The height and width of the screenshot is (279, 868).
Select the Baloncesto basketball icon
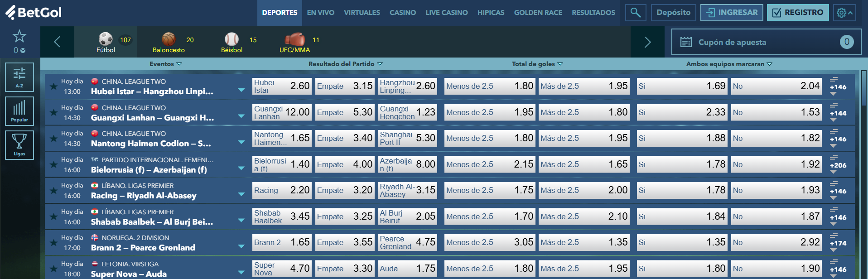(x=169, y=39)
